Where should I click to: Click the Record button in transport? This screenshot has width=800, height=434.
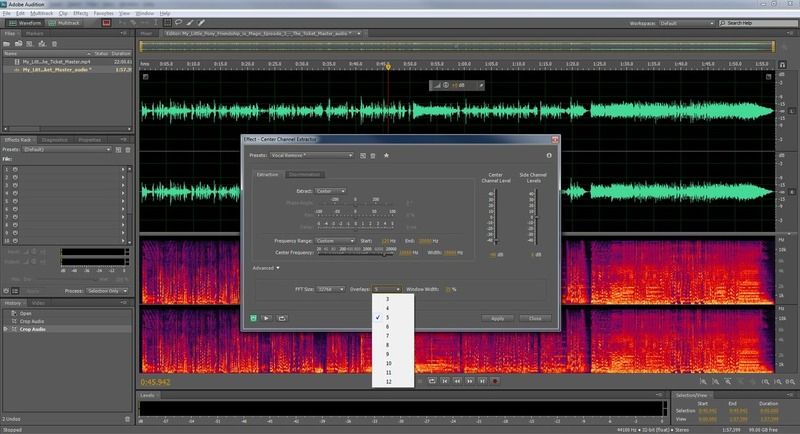coord(494,381)
